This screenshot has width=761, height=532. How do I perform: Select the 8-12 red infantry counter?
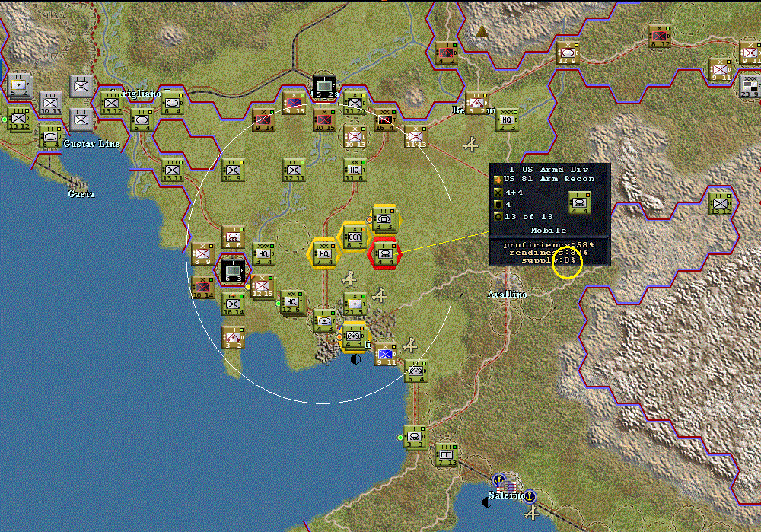[659, 36]
